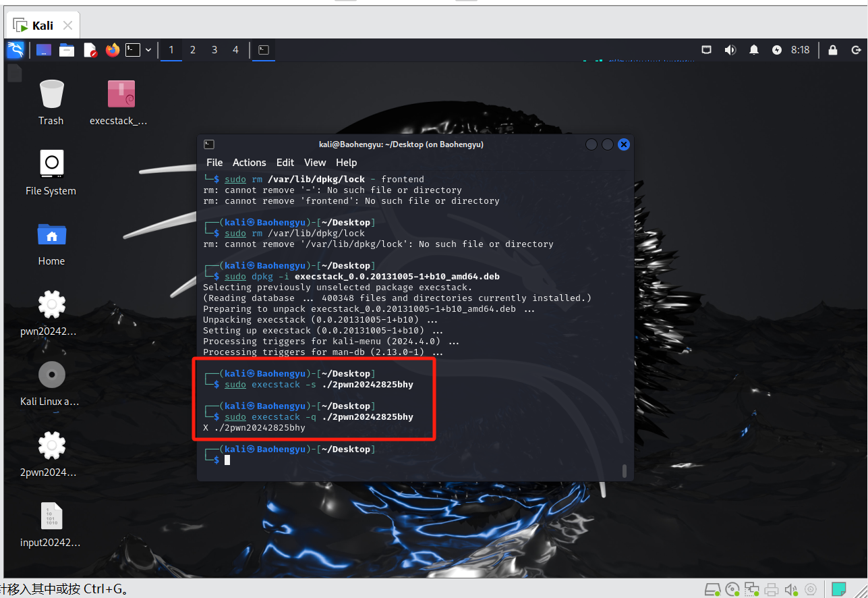Screen dimensions: 868x598
Task: Open the terminal Edit menu
Action: 285,163
